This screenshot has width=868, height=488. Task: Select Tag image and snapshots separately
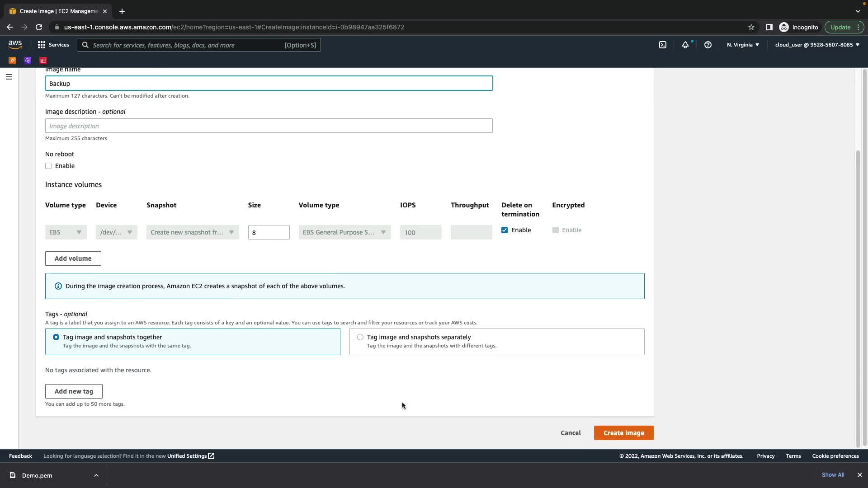360,337
